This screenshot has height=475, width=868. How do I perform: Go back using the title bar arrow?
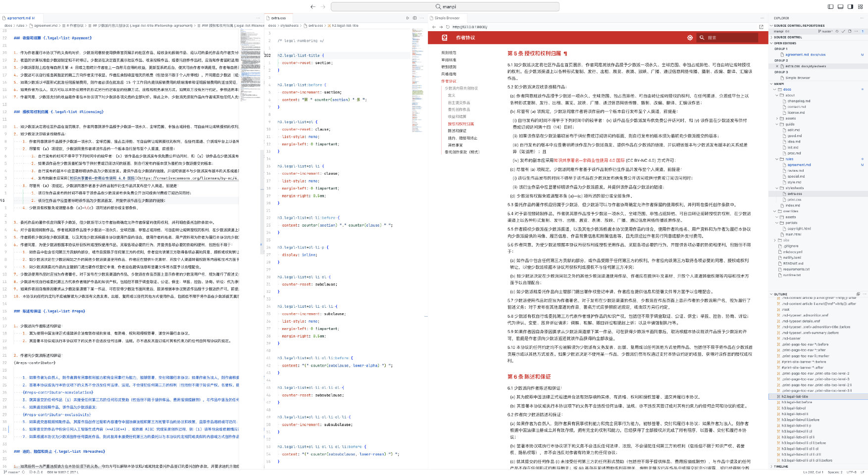coord(312,6)
